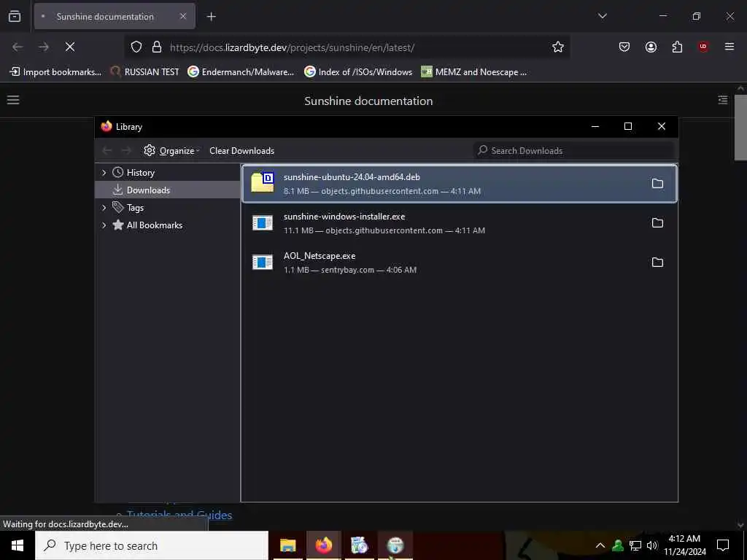
Task: Open the MEMZ and Noescape bookmark
Action: tap(474, 72)
